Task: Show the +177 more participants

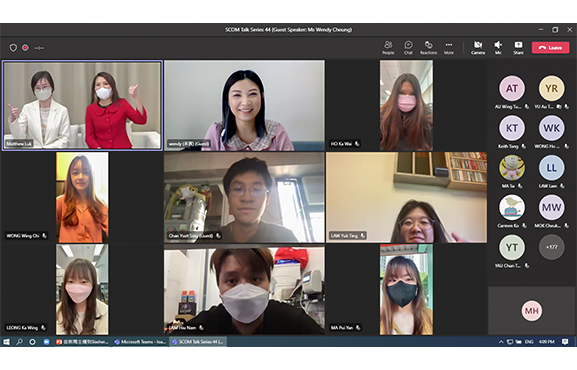Action: tap(551, 247)
